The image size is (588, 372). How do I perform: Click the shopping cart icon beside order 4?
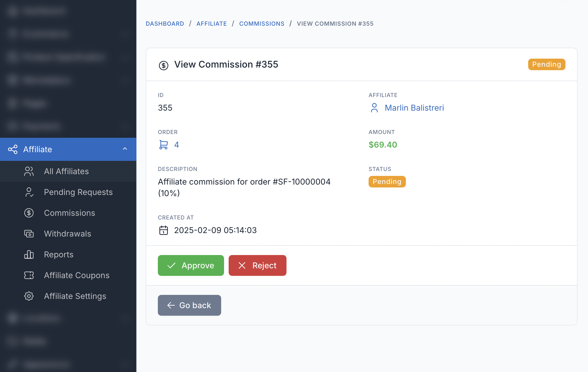click(x=163, y=145)
